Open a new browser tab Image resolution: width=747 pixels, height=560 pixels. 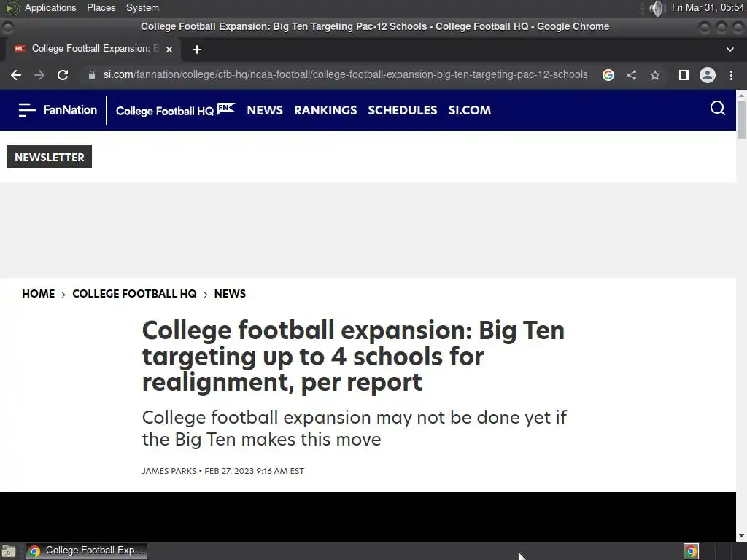click(197, 50)
